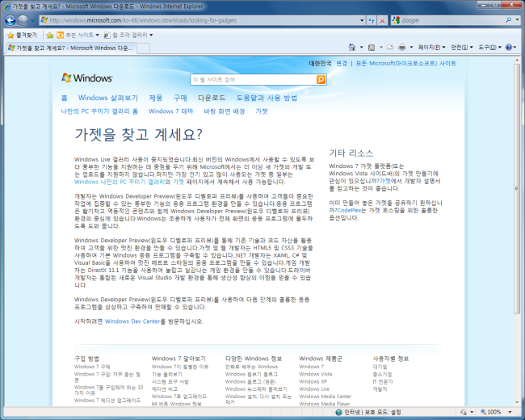The image size is (525, 420).
Task: Open the 바탕 화면 배경 link
Action: point(225,111)
